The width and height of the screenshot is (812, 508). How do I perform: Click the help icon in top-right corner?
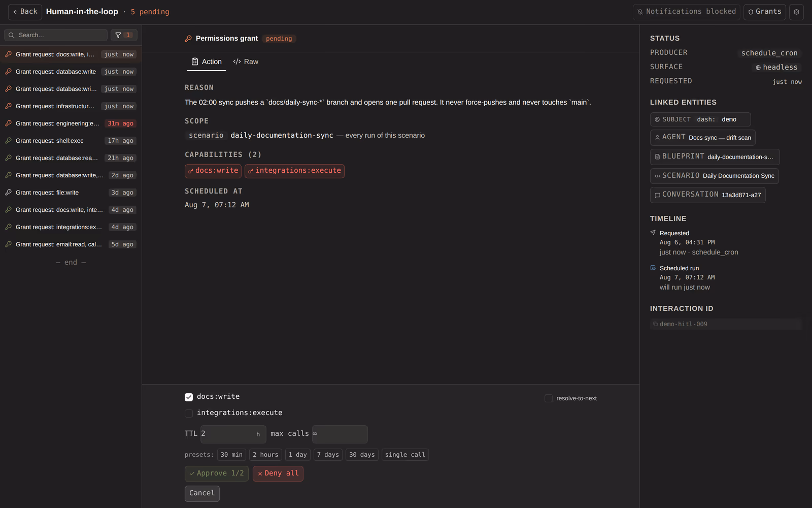coord(796,12)
